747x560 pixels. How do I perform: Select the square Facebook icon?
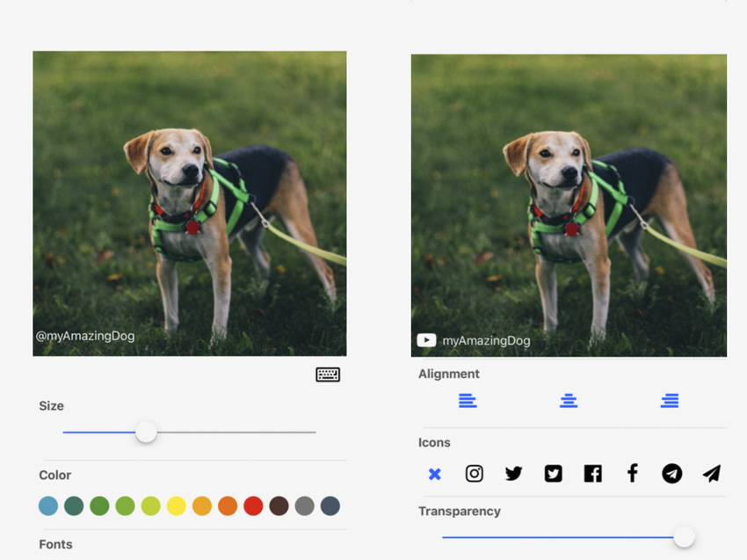(593, 474)
